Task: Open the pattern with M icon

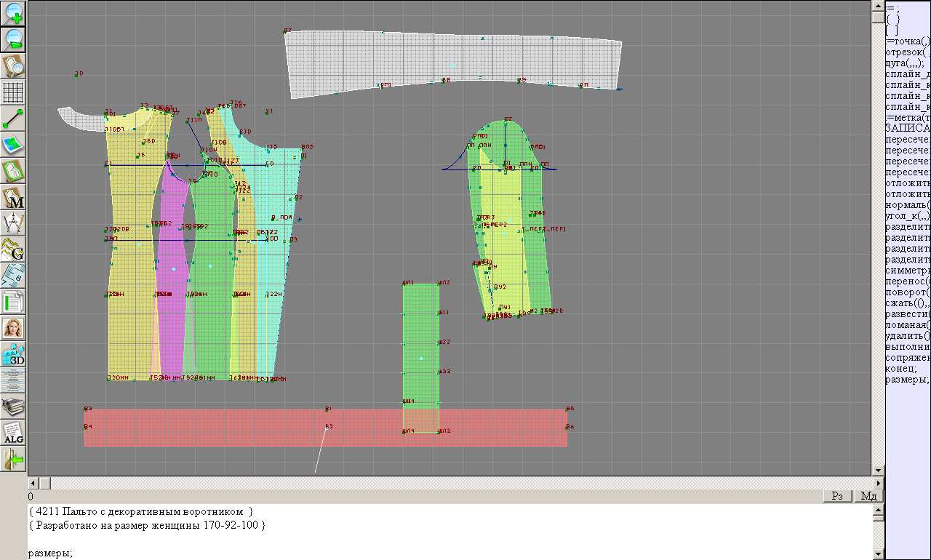Action: point(14,197)
